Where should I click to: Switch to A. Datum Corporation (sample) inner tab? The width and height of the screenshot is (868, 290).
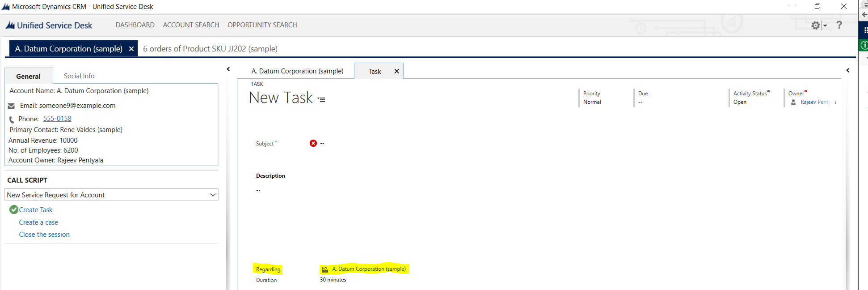(298, 71)
